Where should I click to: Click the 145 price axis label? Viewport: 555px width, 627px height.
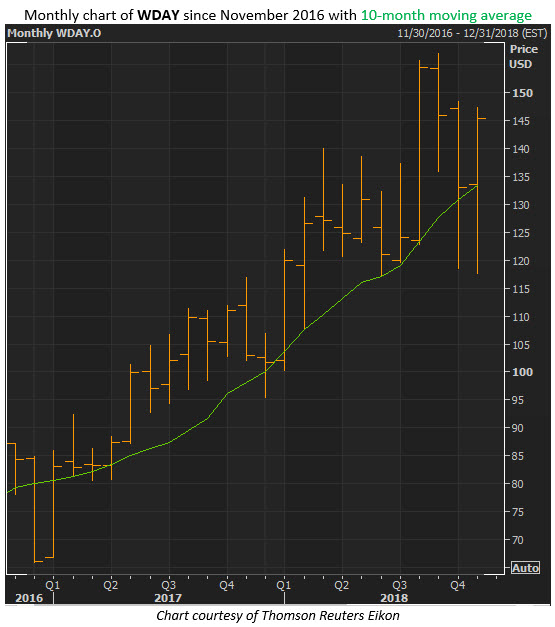[x=521, y=121]
